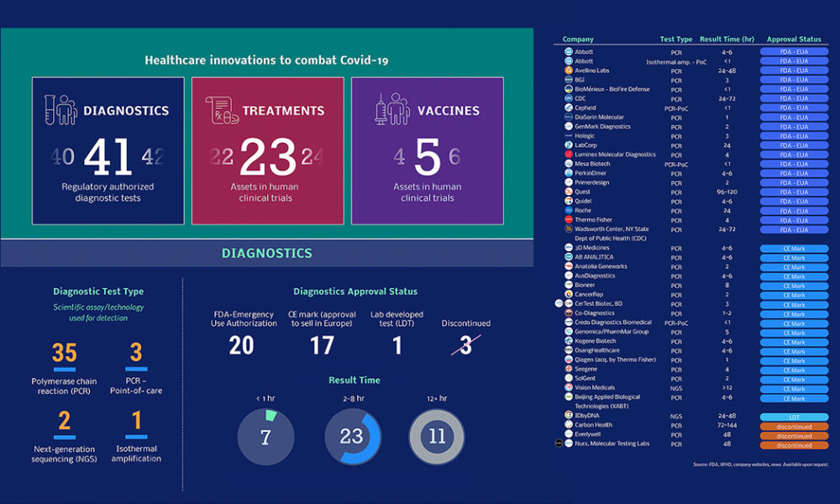Click the Avellino Labs logo icon
Viewport: 840px width, 504px height.
click(x=569, y=71)
